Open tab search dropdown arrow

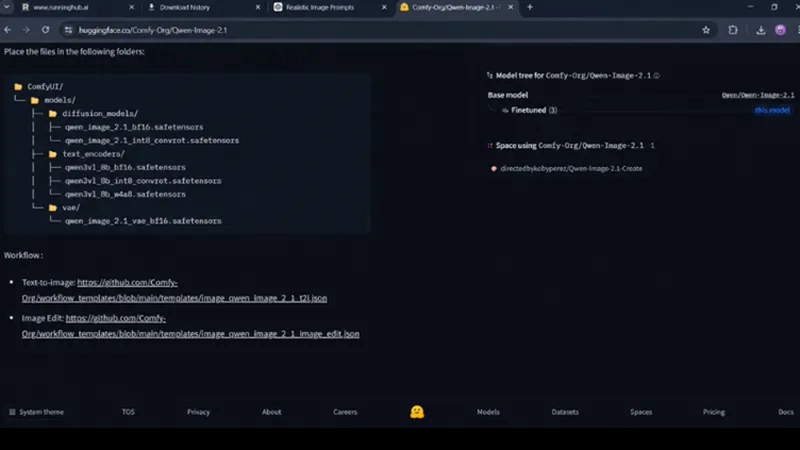coord(7,7)
